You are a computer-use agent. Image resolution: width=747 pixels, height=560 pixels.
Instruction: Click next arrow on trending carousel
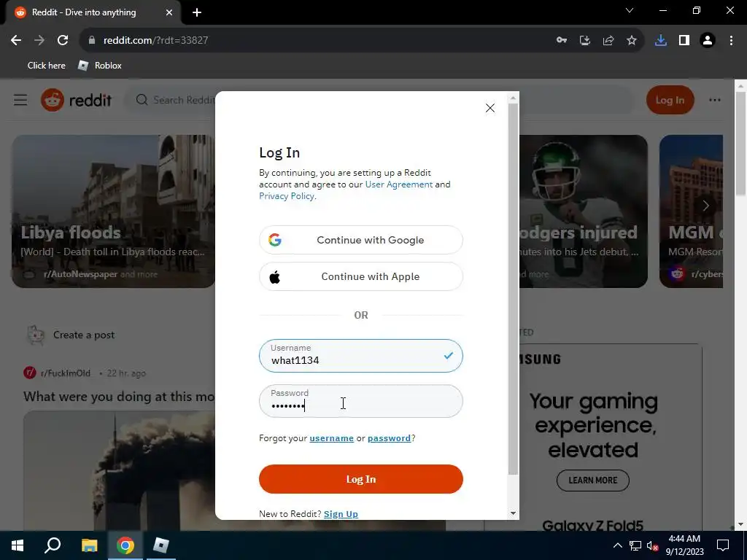click(705, 206)
